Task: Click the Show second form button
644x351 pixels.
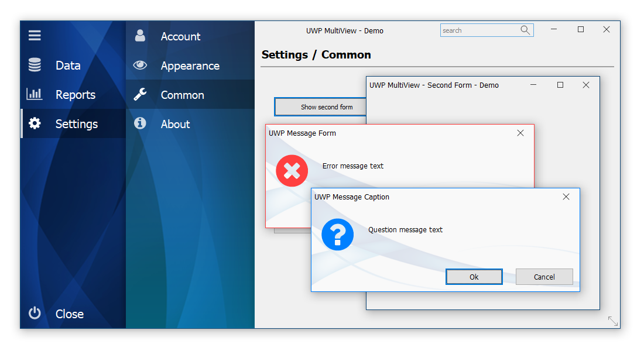Action: [x=320, y=106]
